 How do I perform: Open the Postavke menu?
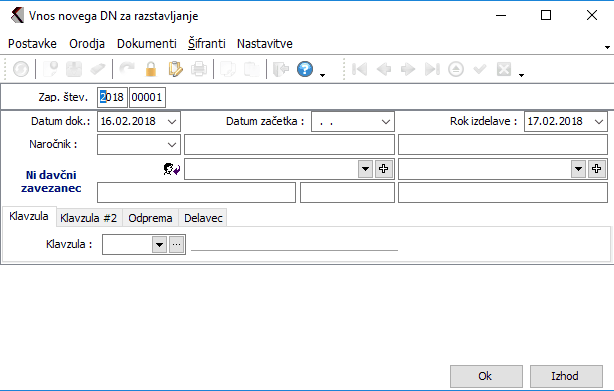[x=33, y=43]
